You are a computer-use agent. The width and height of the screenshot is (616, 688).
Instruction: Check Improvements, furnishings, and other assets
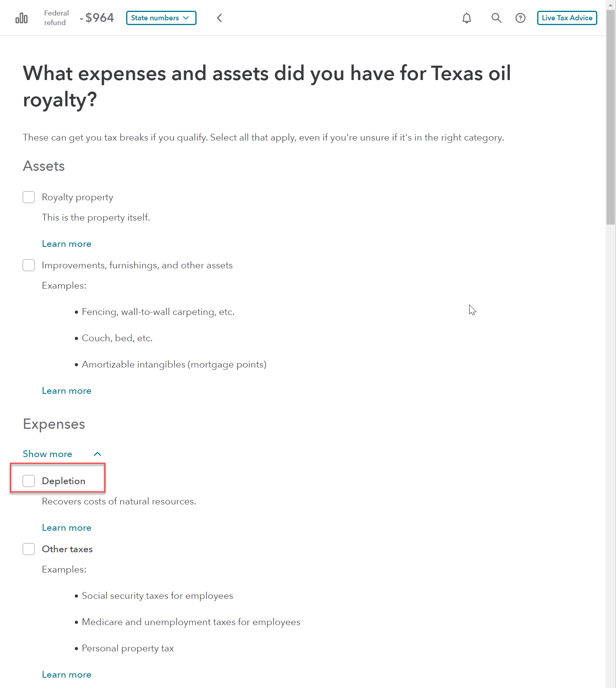click(29, 265)
